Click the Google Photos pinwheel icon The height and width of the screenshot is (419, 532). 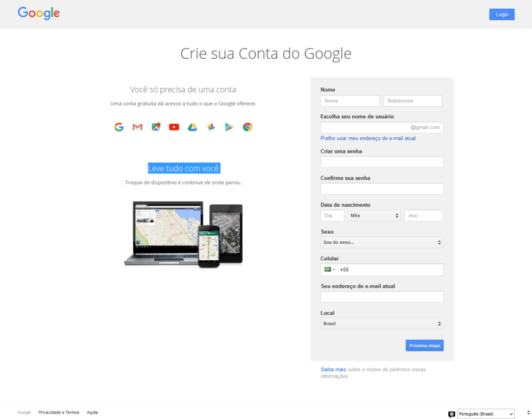pos(211,127)
